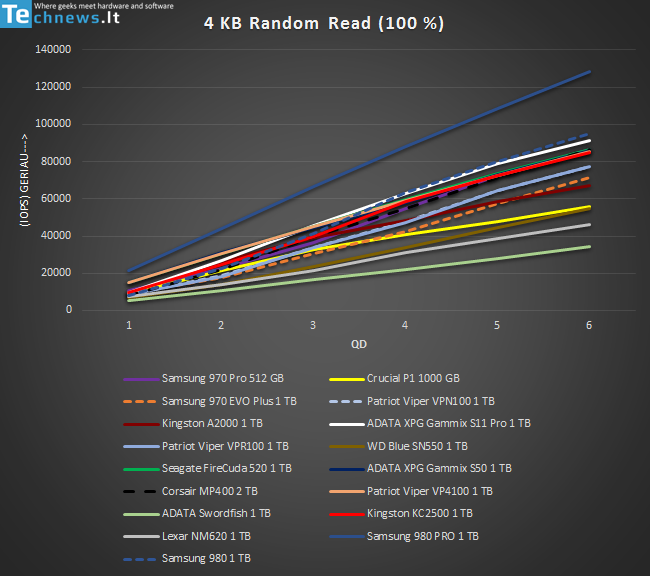The image size is (650, 576).
Task: Select the Seagate FireCuda 520 1 TB legend label
Action: 227,469
